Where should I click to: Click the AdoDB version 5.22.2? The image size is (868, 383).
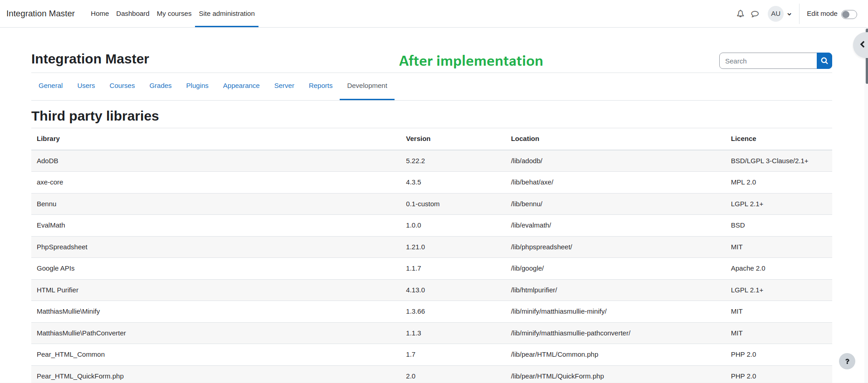click(415, 161)
